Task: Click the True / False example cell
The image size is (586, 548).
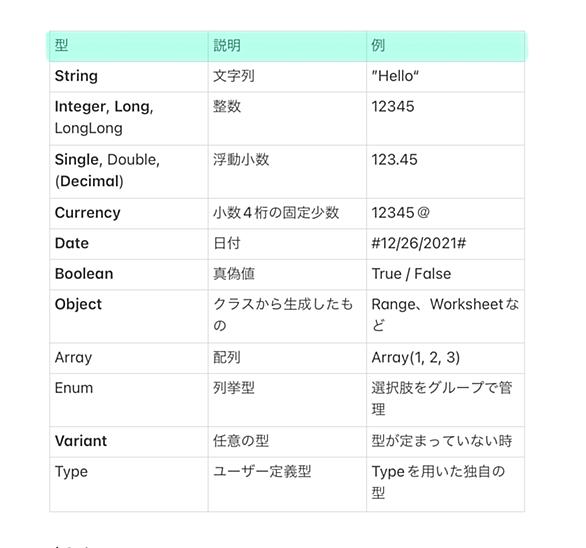Action: click(445, 275)
